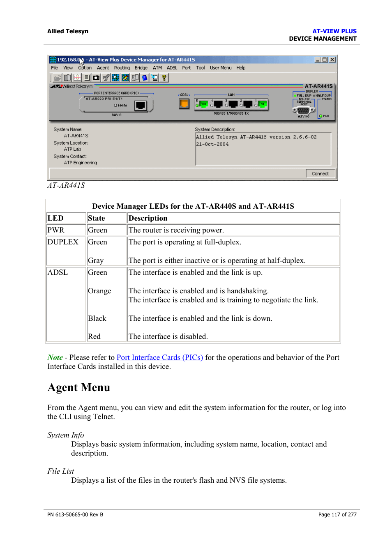Screen dimensions: 392x555
Task: Open the Option menu
Action: point(85,68)
